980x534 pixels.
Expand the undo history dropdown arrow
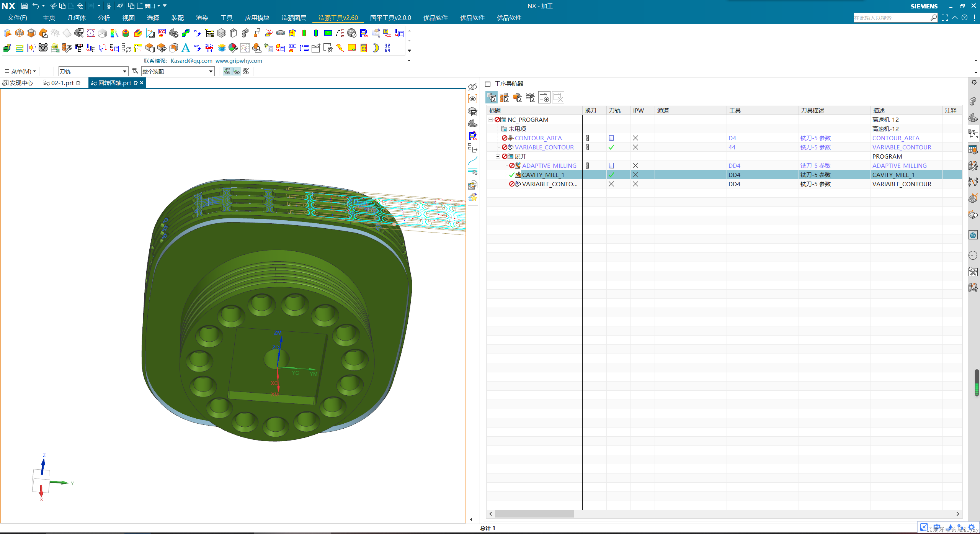point(43,6)
